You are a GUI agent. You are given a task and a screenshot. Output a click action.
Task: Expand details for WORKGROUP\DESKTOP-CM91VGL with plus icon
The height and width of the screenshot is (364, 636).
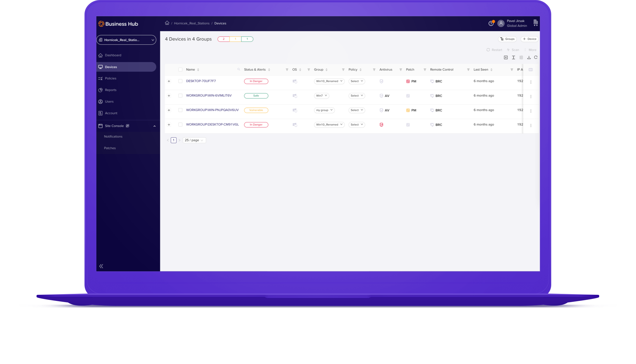(169, 124)
